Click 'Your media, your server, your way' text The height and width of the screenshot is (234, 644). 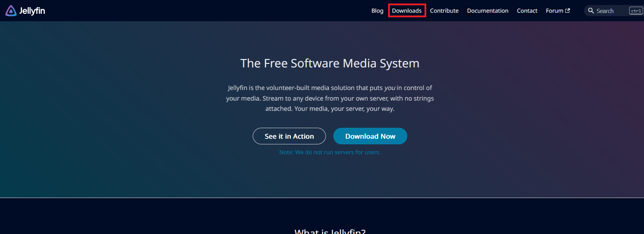tap(344, 109)
